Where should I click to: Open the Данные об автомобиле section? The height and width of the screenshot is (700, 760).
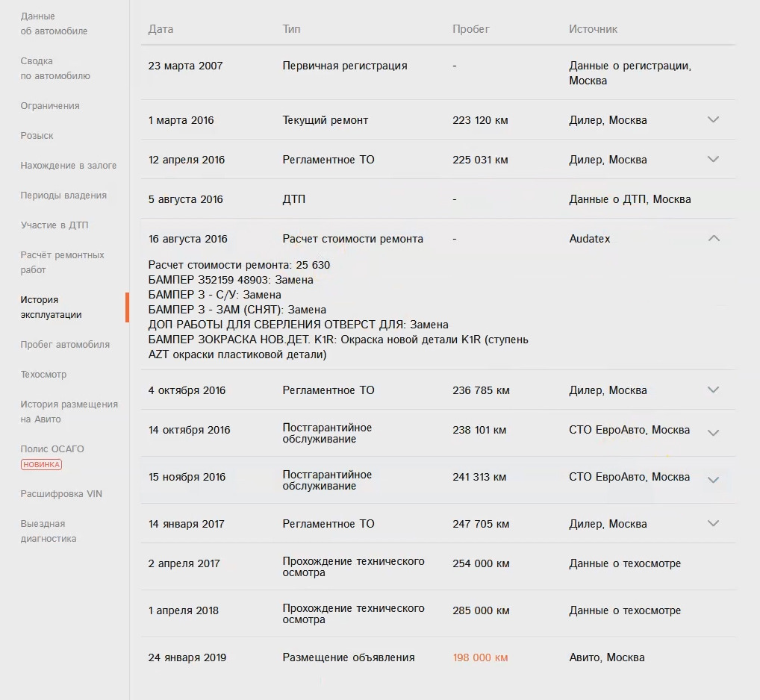tap(54, 24)
